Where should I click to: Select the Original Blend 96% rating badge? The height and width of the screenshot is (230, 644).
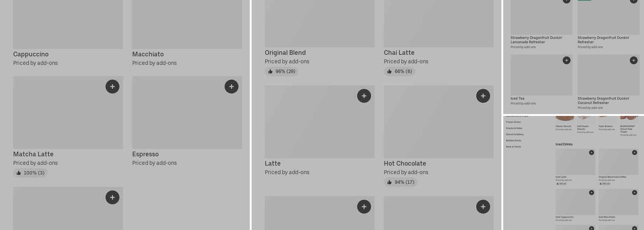tap(282, 71)
